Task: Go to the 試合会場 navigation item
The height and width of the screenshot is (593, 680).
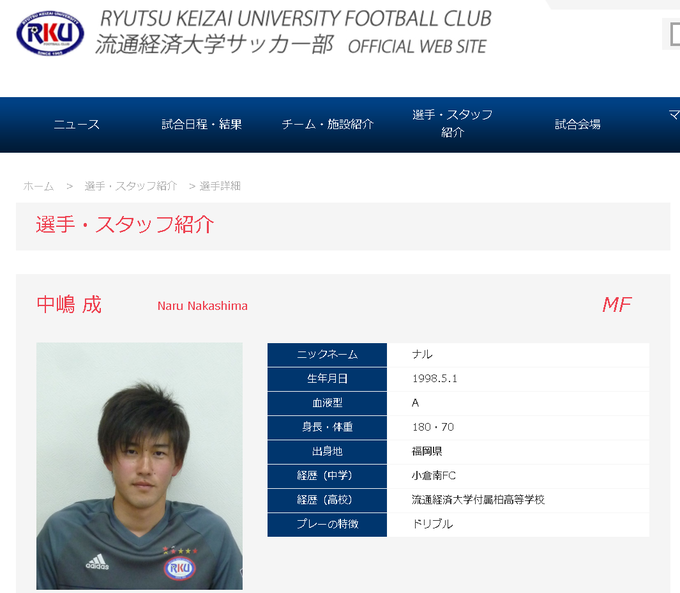Action: pyautogui.click(x=578, y=124)
